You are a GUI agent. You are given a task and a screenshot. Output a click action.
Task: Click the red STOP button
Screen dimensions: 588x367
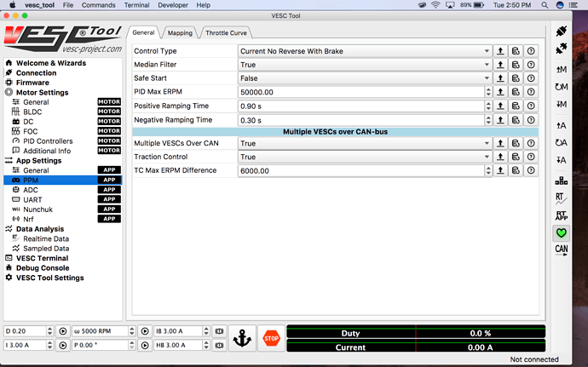coord(271,337)
